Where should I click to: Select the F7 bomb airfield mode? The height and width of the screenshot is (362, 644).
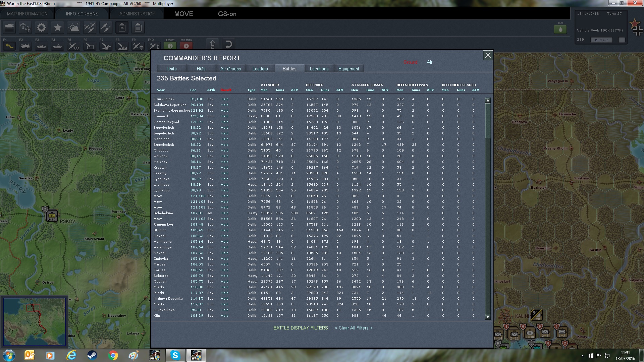[106, 46]
